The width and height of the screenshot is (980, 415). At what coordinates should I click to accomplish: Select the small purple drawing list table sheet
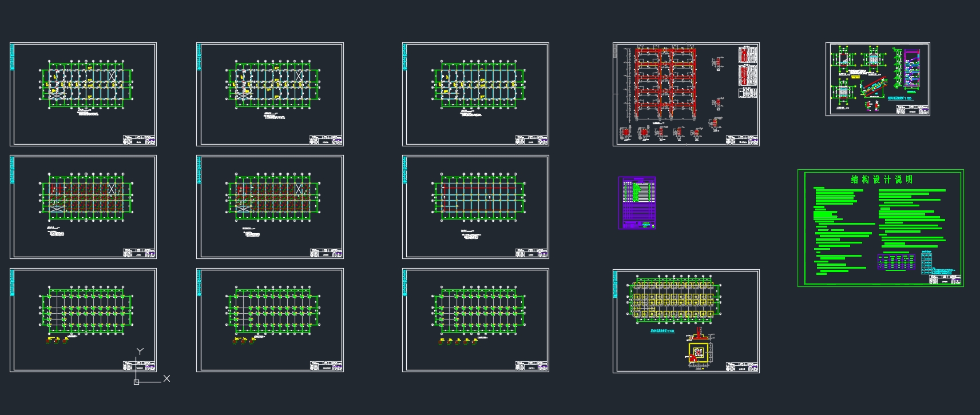click(637, 203)
